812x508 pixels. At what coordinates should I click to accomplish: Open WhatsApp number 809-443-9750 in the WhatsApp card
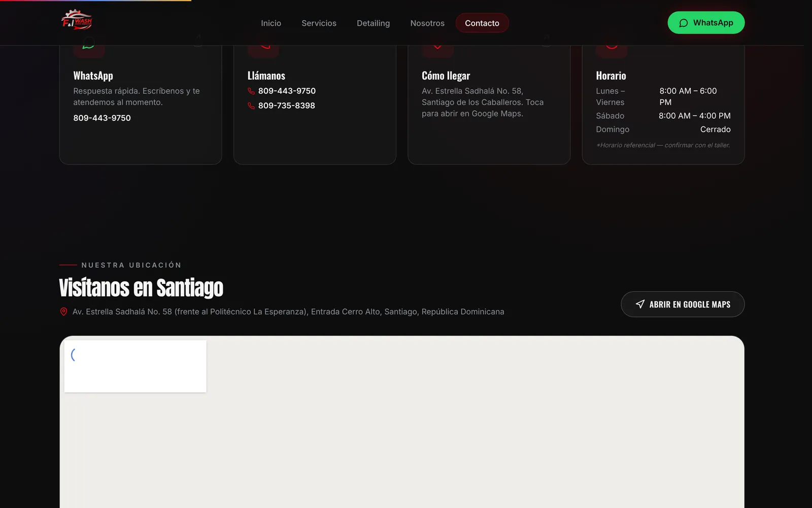pos(102,118)
